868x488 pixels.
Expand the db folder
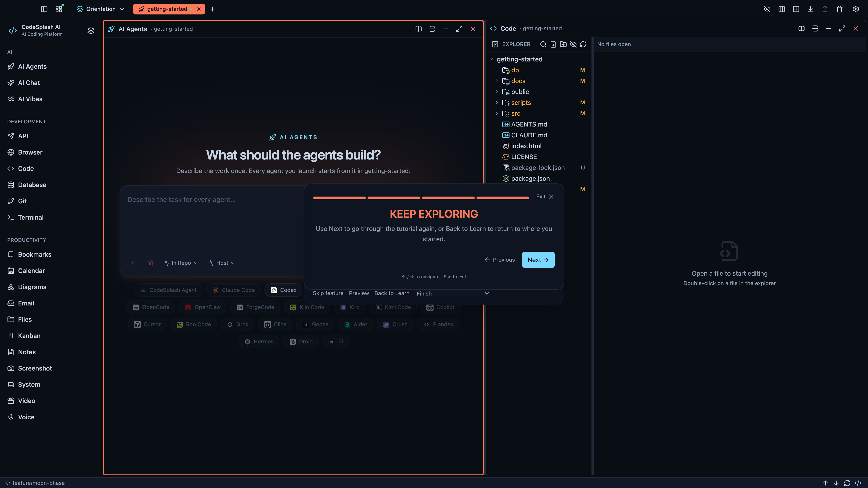[497, 70]
